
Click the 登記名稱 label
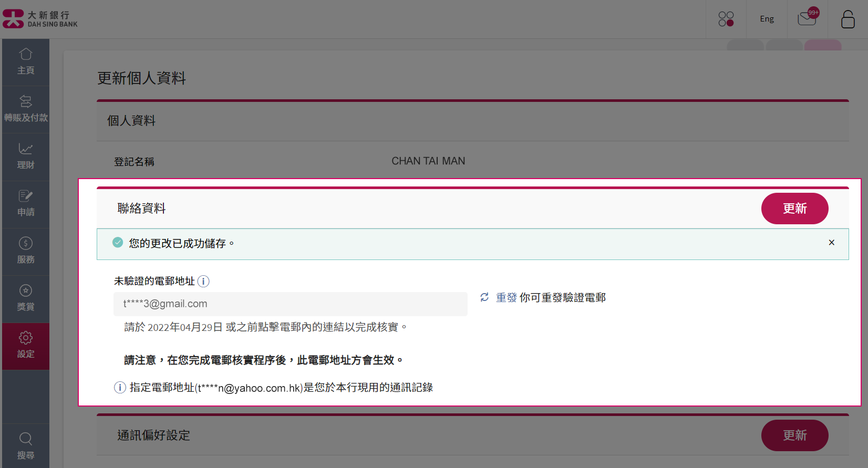click(134, 162)
